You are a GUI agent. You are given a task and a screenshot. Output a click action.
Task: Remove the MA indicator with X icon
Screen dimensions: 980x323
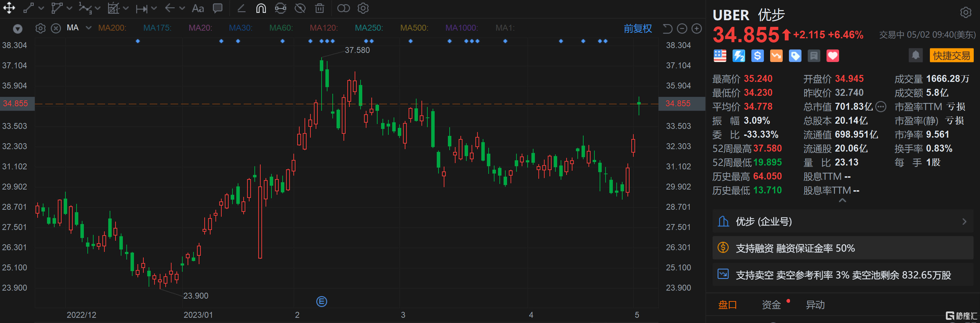[56, 28]
